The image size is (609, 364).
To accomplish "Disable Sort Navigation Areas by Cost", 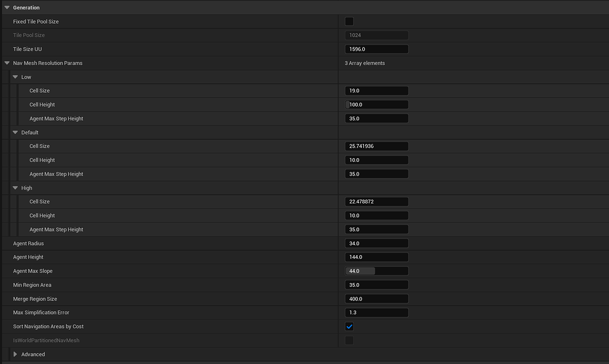I will (x=349, y=326).
